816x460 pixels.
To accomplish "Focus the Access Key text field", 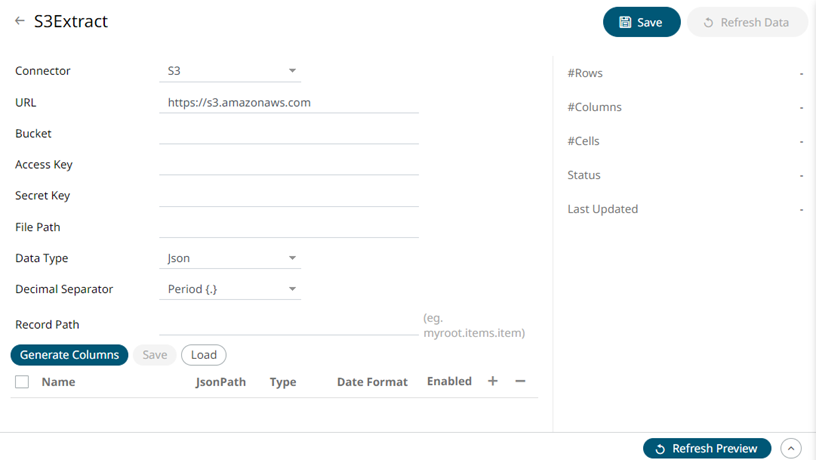I will click(x=288, y=164).
